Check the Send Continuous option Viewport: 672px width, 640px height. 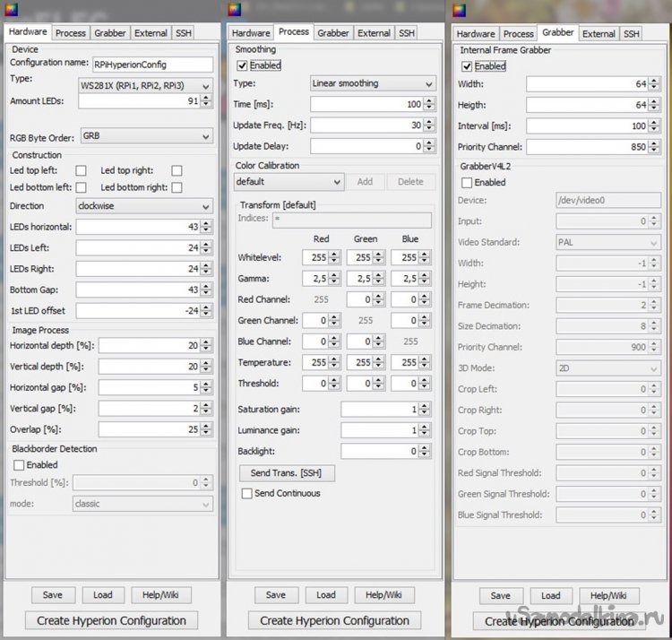coord(247,493)
